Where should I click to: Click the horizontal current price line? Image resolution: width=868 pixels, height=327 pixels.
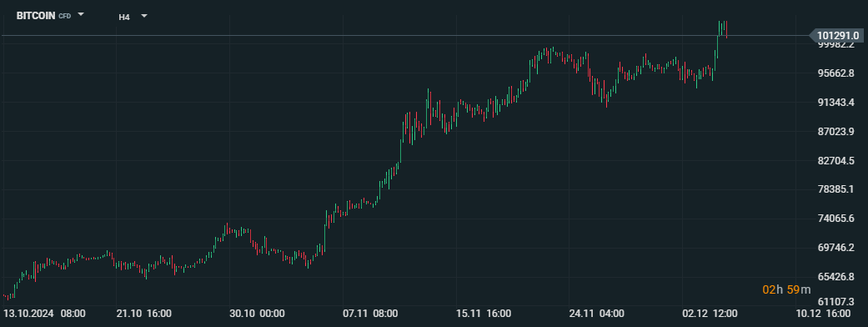[x=404, y=36]
